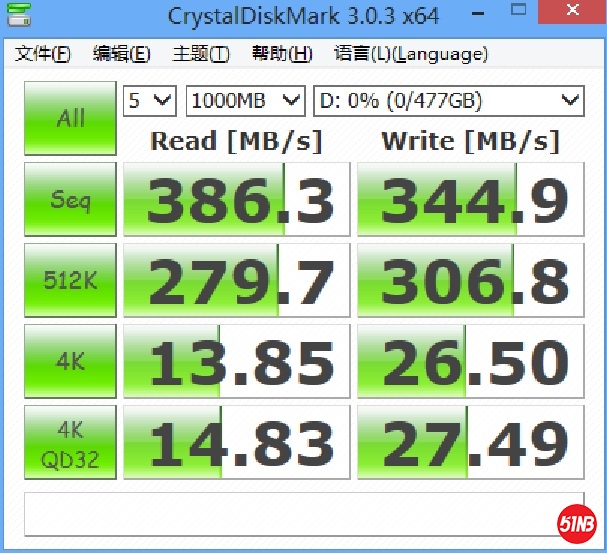The image size is (607, 554).
Task: Launch the 4K QD32 test
Action: click(70, 442)
